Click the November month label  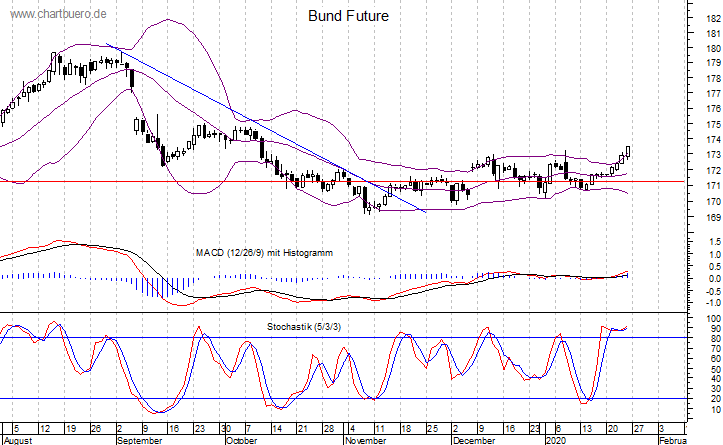point(366,440)
